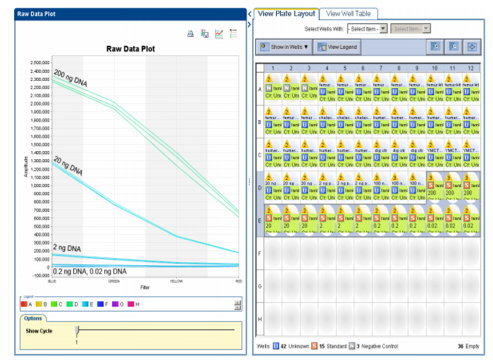Select empty well H12
The height and width of the screenshot is (361, 493).
(x=471, y=319)
